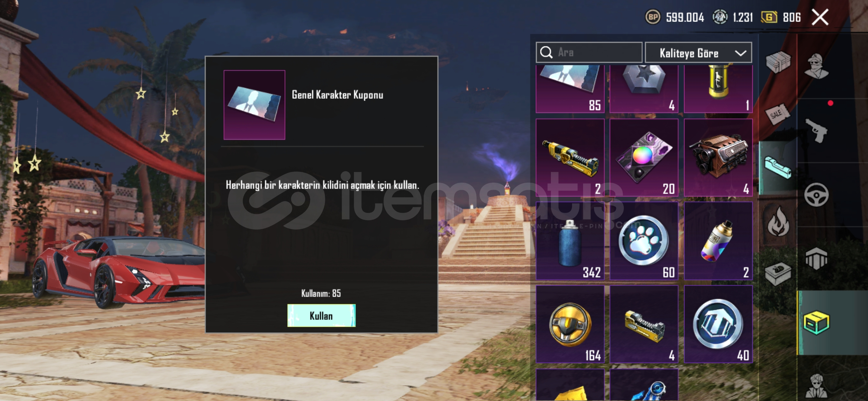Expand the Kaliteye Göre sort dropdown
The width and height of the screenshot is (868, 401).
pos(698,53)
